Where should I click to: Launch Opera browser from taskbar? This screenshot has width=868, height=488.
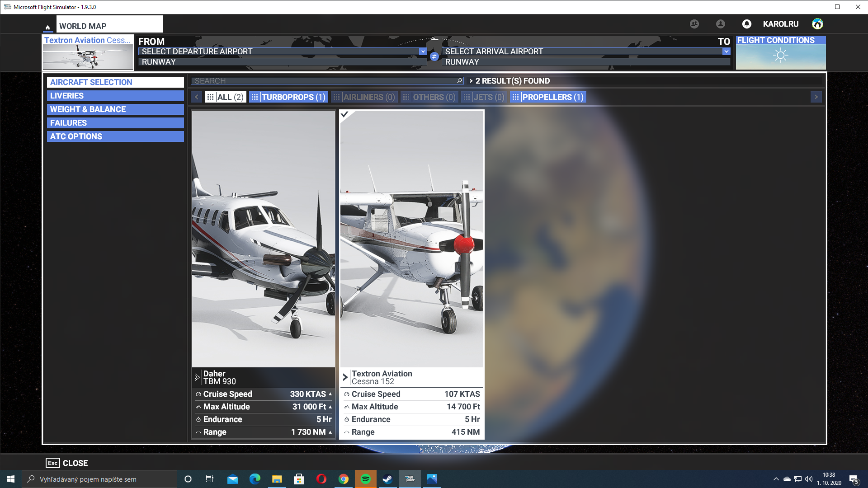point(321,479)
